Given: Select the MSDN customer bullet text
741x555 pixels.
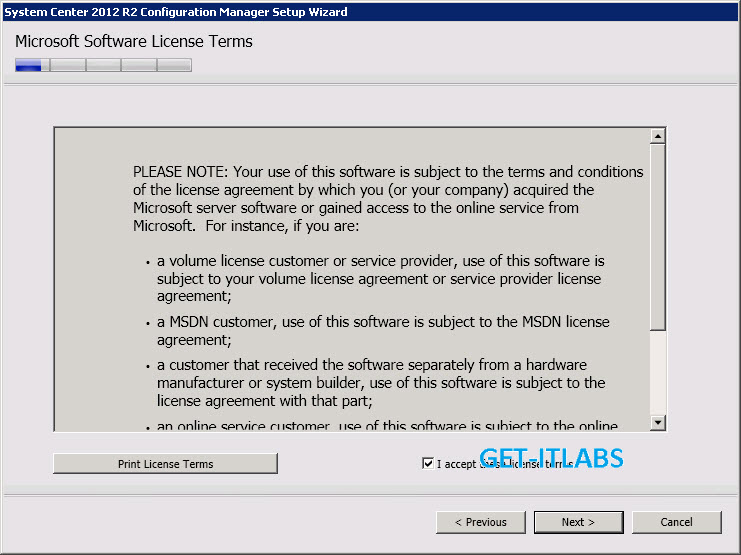Looking at the screenshot, I should coord(383,330).
